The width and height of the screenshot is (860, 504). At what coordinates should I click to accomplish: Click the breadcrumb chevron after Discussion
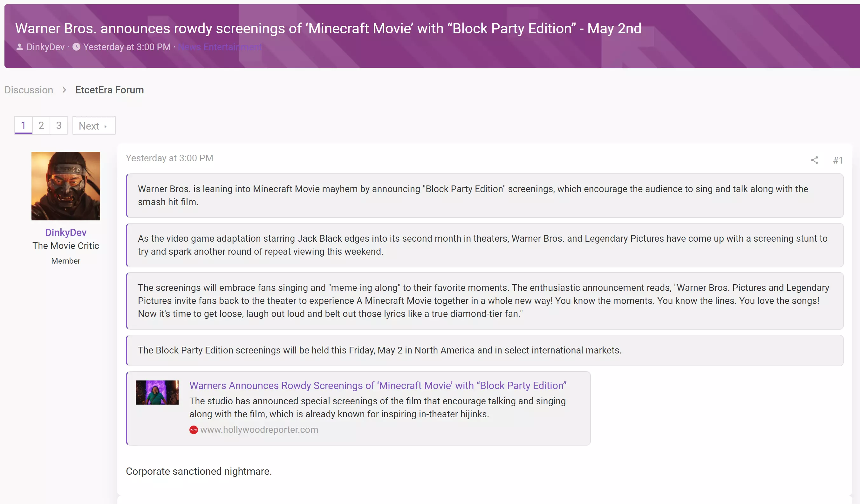(x=64, y=90)
